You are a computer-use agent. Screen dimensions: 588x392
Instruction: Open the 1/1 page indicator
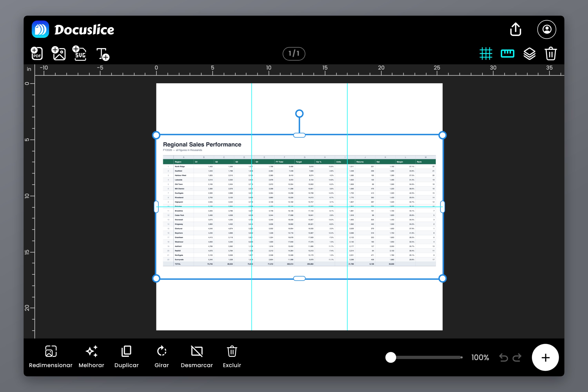[x=294, y=54]
